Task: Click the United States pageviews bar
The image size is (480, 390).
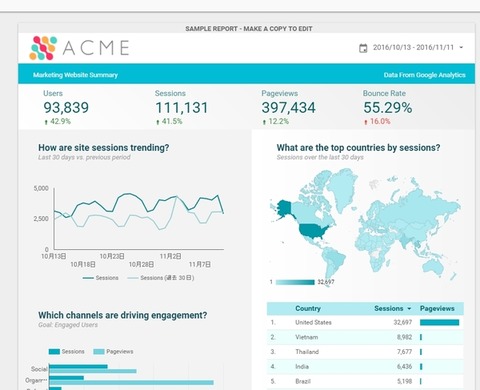Action: pos(439,322)
